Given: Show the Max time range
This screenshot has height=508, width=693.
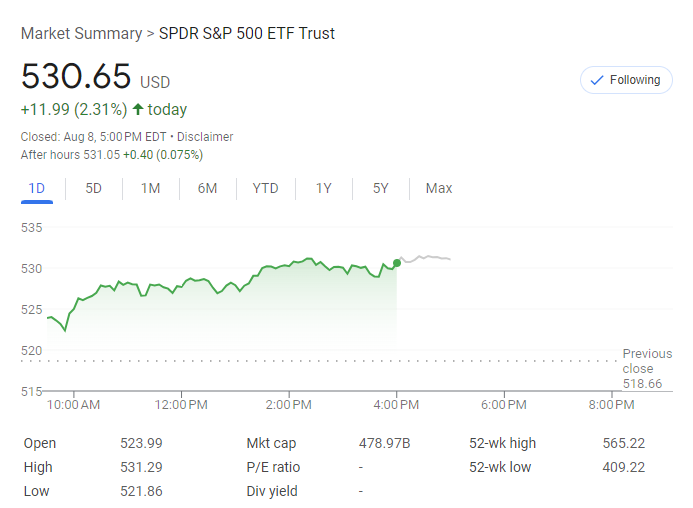Looking at the screenshot, I should (438, 188).
